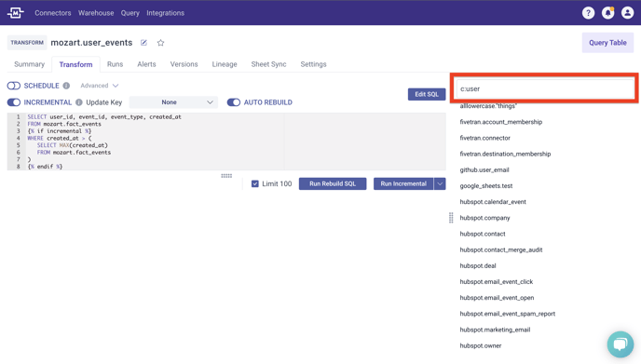
Task: Open Query in the top menu
Action: tap(130, 13)
